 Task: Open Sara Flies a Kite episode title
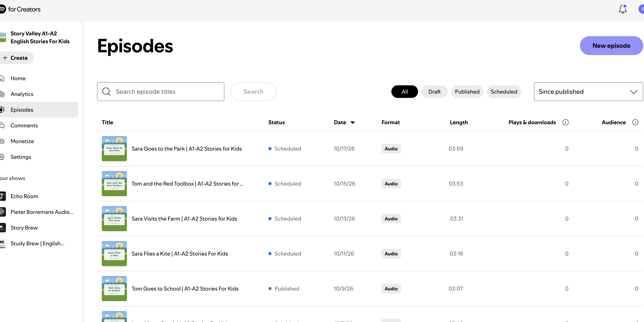(180, 254)
